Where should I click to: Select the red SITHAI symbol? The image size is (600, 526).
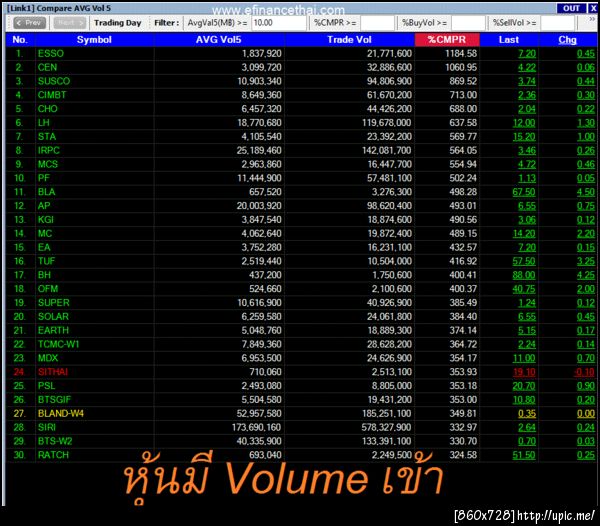tap(53, 372)
